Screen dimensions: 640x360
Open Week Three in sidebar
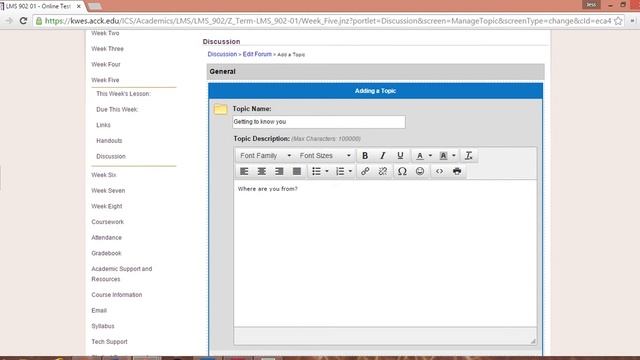(107, 49)
